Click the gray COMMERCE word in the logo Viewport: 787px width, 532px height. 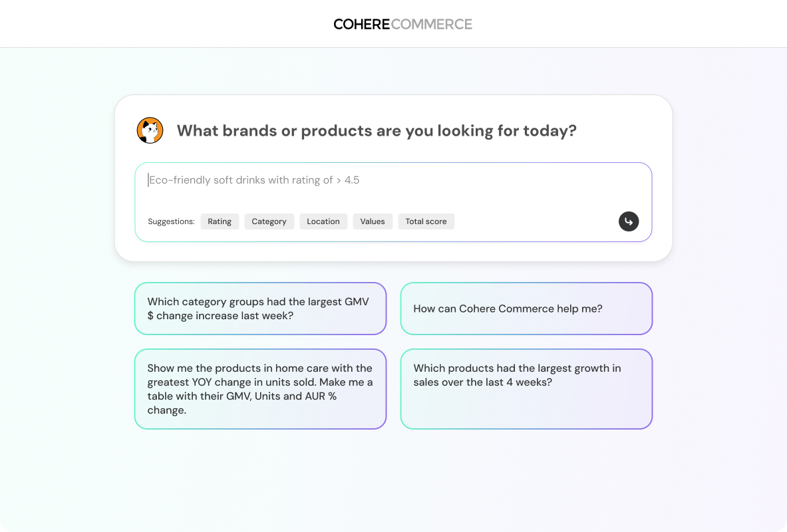click(x=432, y=25)
